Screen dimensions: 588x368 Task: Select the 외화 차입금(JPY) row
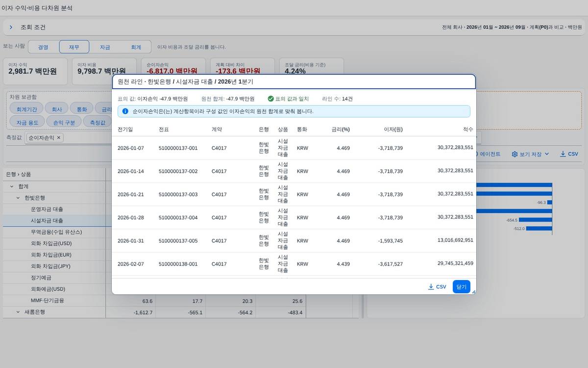pyautogui.click(x=54, y=266)
